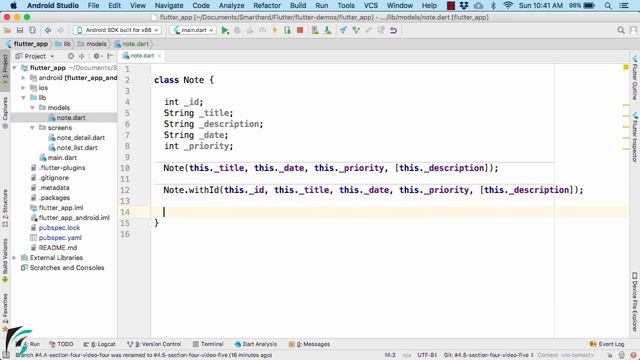The height and width of the screenshot is (360, 640).
Task: Close the note.dart editor tab
Action: tap(159, 56)
